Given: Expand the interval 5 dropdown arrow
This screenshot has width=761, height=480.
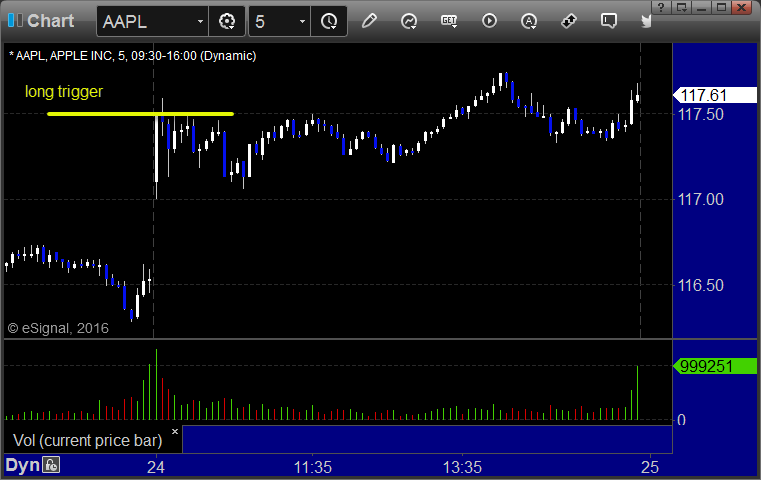Looking at the screenshot, I should tap(302, 21).
